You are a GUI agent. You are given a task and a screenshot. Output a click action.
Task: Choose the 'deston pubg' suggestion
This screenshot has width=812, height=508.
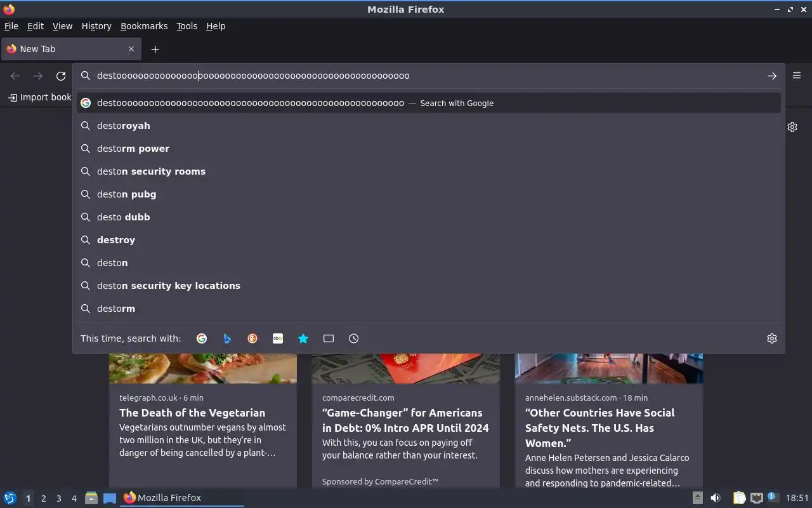(429, 194)
